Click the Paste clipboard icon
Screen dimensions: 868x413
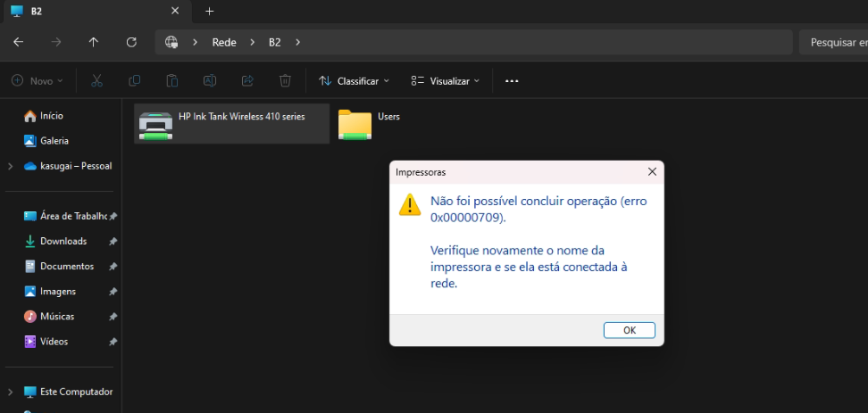172,80
